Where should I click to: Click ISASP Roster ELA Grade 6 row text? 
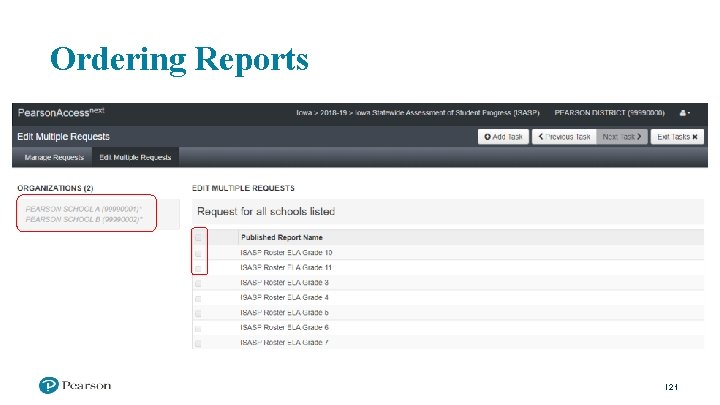pyautogui.click(x=284, y=327)
